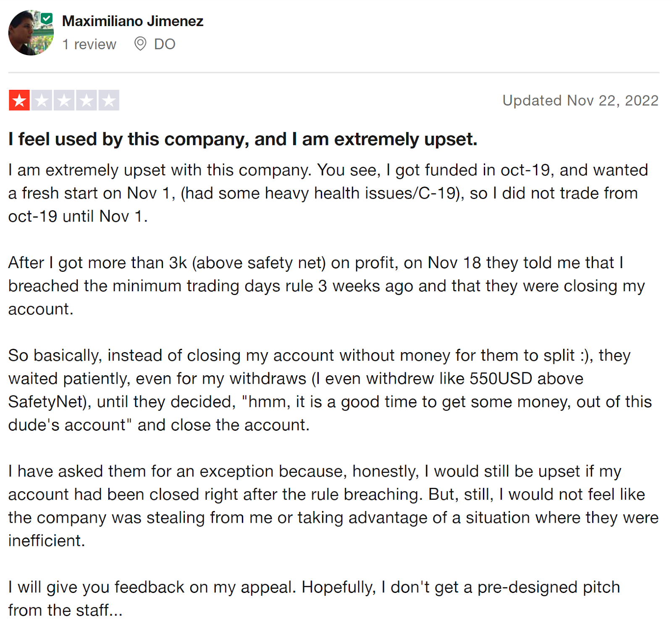
Task: Open the "I feel used by this company" title
Action: [x=243, y=139]
